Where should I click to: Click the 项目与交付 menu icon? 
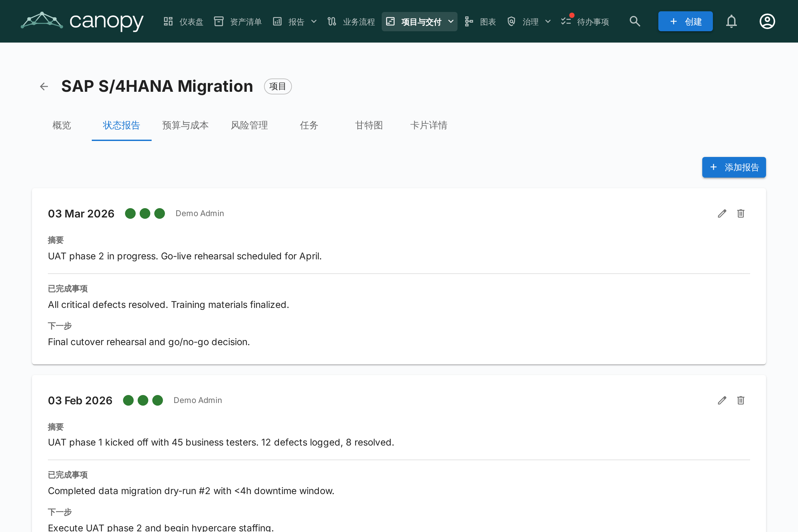pos(390,21)
